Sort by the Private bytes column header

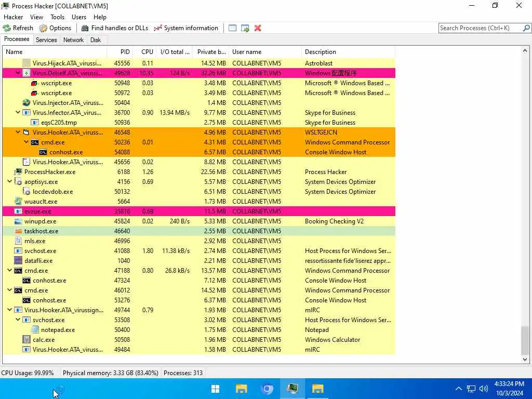click(211, 52)
